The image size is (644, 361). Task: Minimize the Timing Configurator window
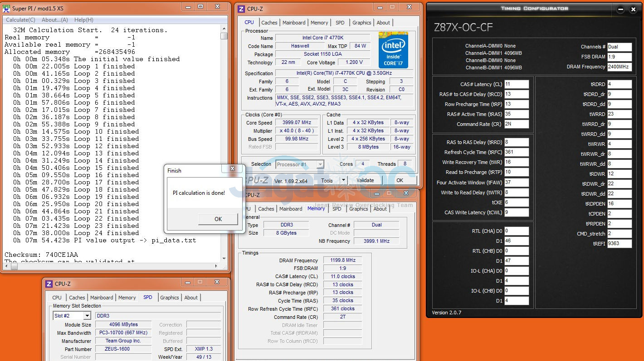[620, 10]
